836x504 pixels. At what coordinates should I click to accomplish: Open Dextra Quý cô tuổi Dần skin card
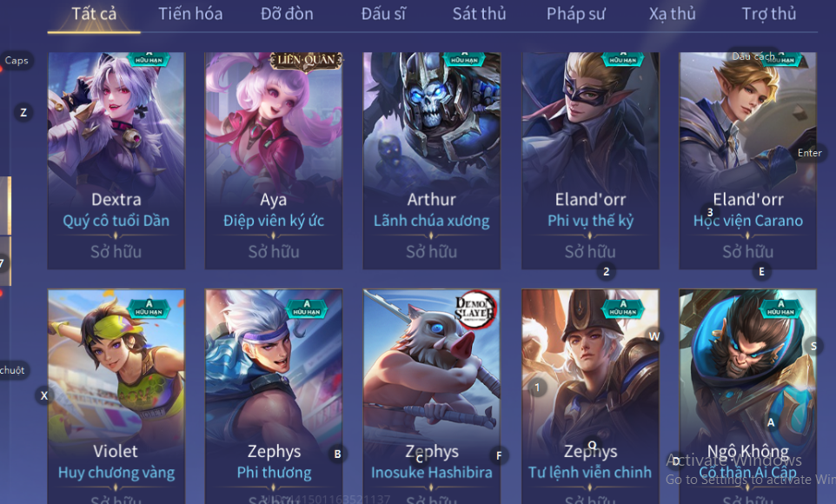pyautogui.click(x=116, y=160)
